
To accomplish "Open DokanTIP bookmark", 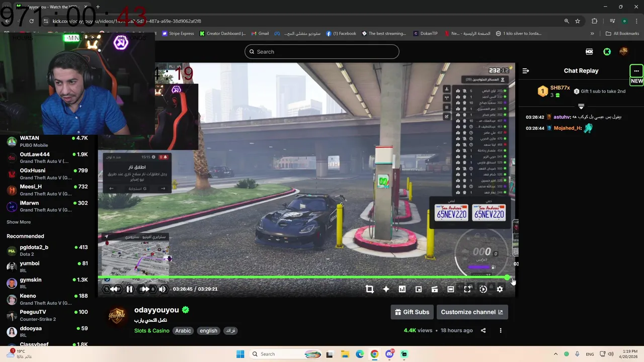I will point(426,34).
